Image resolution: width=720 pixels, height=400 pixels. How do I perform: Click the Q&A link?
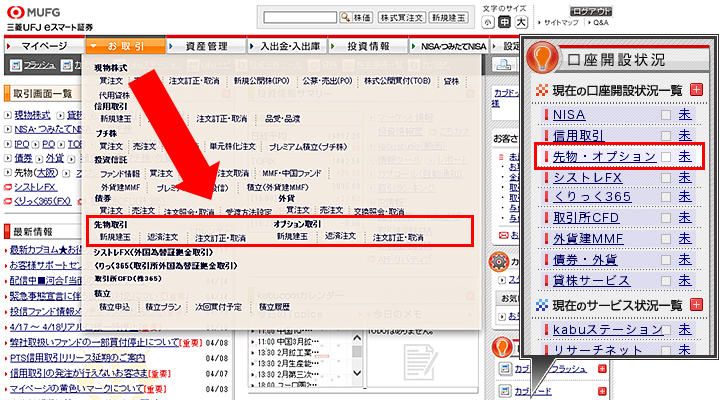click(x=601, y=23)
